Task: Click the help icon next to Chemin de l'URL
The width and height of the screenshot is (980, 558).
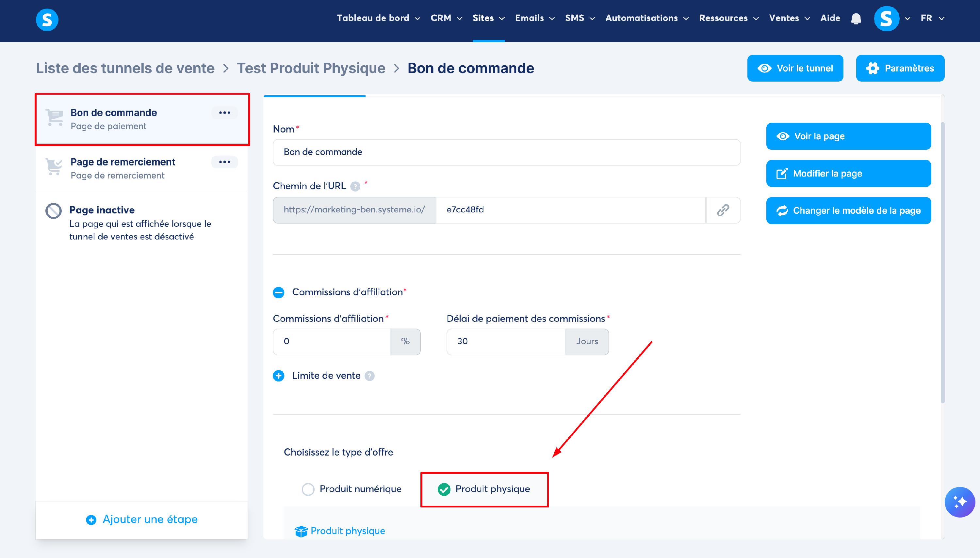Action: 355,187
